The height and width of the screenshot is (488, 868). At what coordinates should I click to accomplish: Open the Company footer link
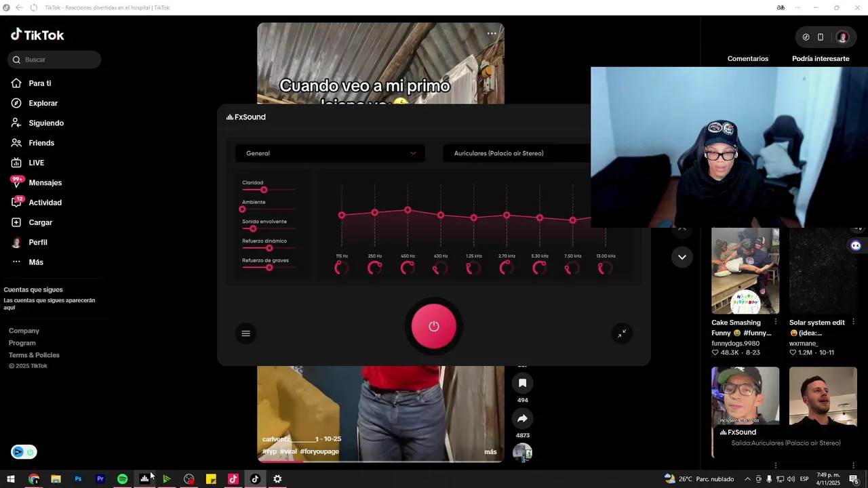[24, 331]
